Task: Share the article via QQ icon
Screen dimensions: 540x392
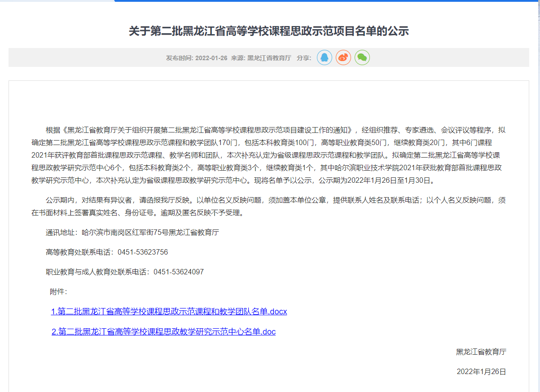Action: [325, 57]
